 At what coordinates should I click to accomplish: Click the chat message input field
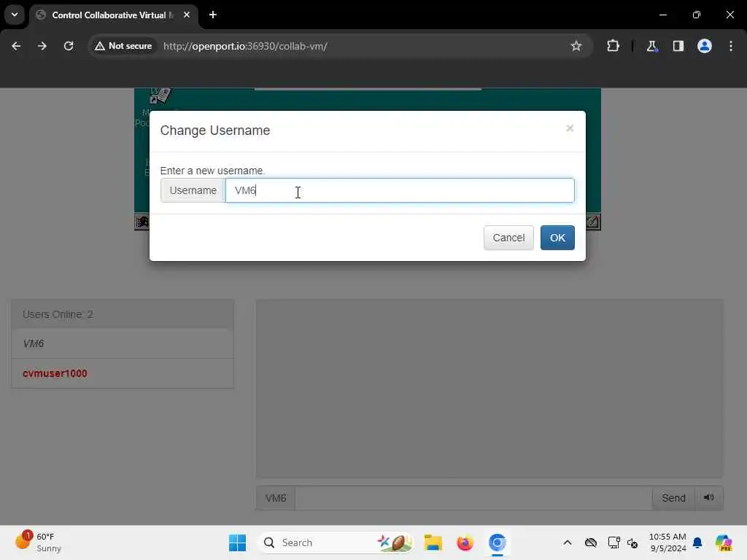point(473,498)
